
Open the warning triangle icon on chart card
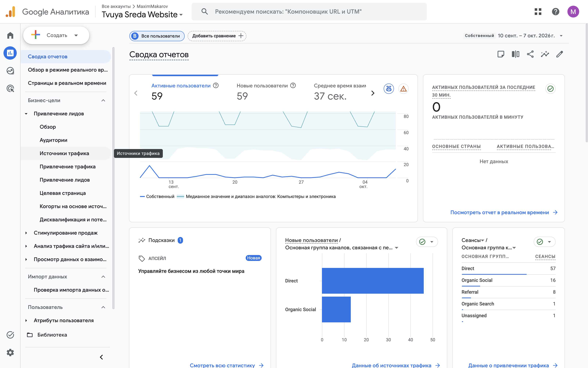[403, 89]
